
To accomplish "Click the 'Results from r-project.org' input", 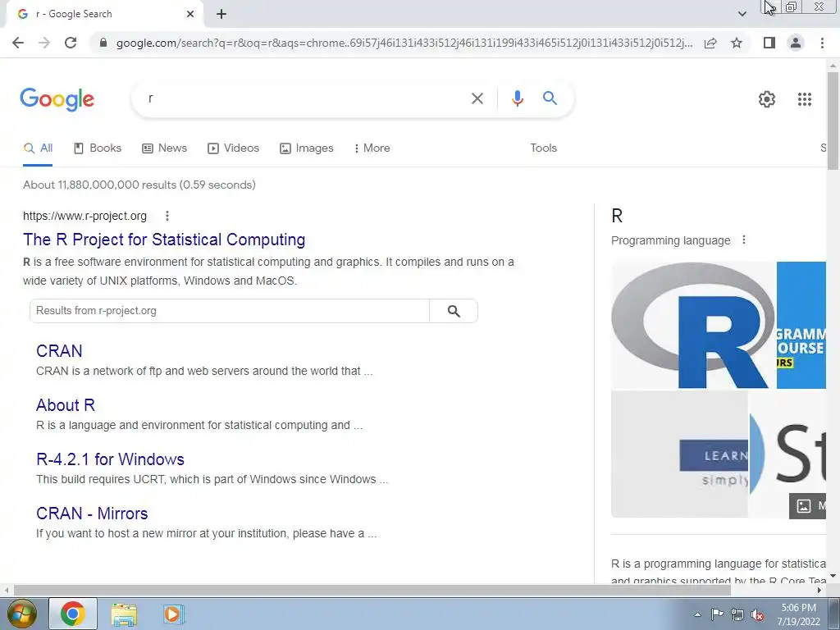I will (230, 311).
